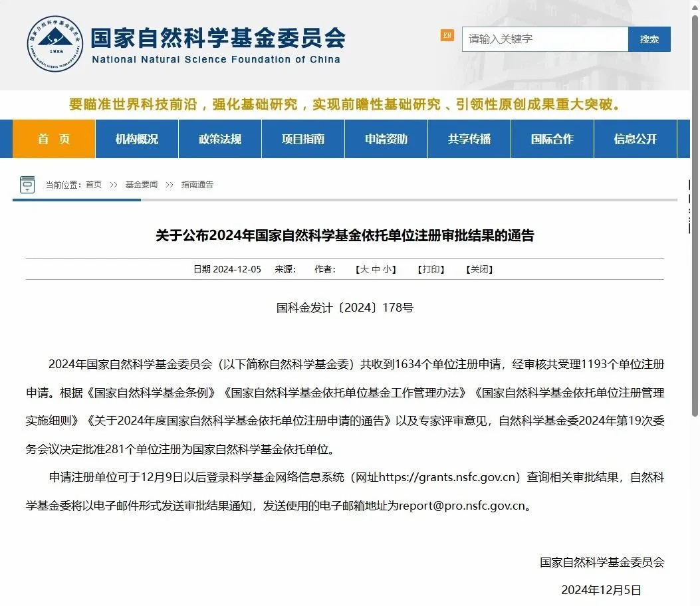The image size is (700, 606).
Task: Click the site title 国家自然科学基金委员会
Action: [x=218, y=38]
